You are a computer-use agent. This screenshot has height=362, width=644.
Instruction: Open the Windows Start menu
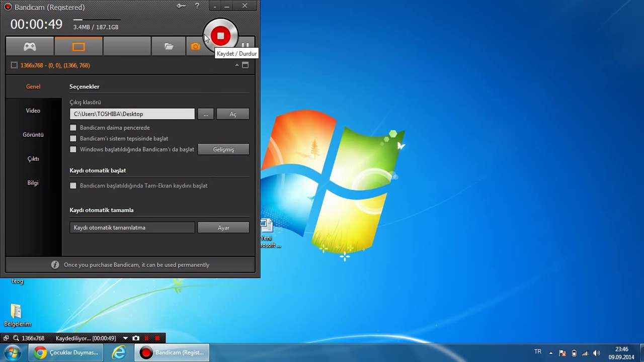[13, 352]
